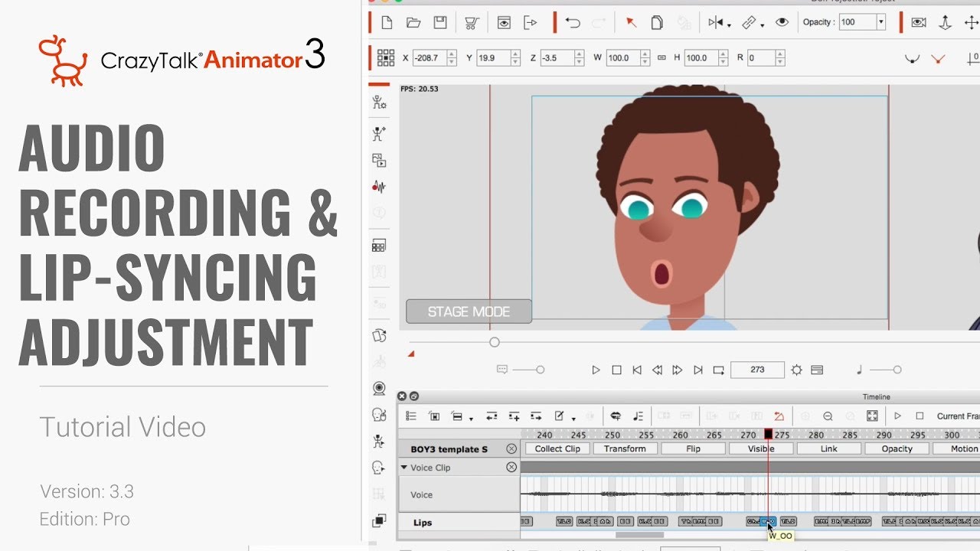The width and height of the screenshot is (980, 551).
Task: Open a project with the folder icon
Action: [x=413, y=23]
